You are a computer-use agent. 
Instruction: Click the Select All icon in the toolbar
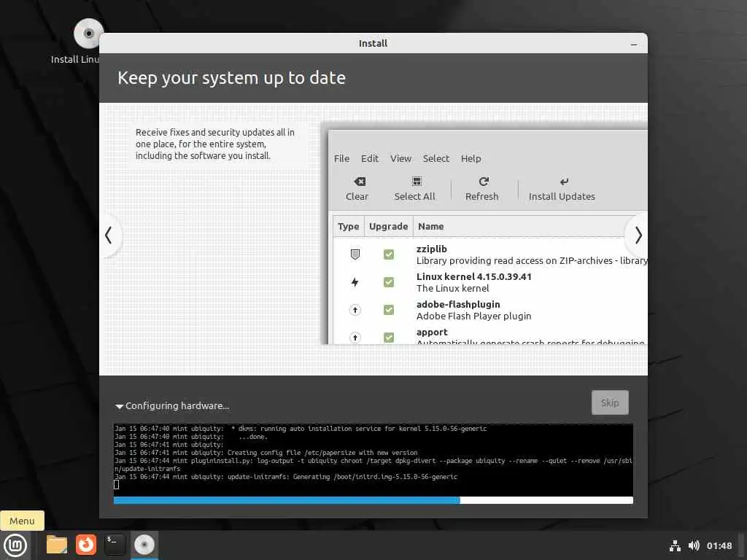[417, 182]
